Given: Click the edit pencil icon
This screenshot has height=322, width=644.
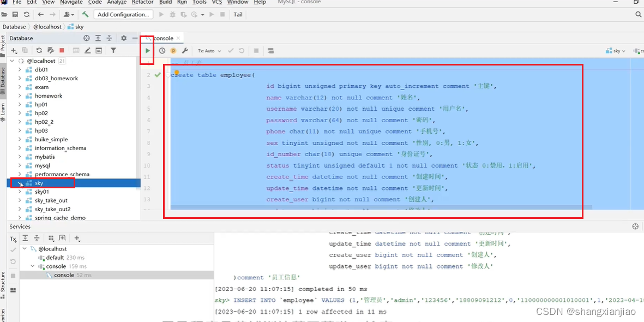Looking at the screenshot, I should point(87,50).
